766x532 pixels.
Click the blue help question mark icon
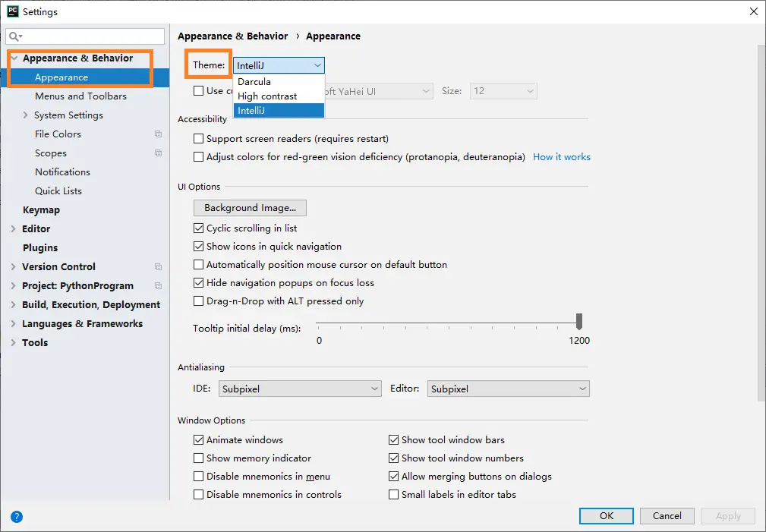coord(17,516)
